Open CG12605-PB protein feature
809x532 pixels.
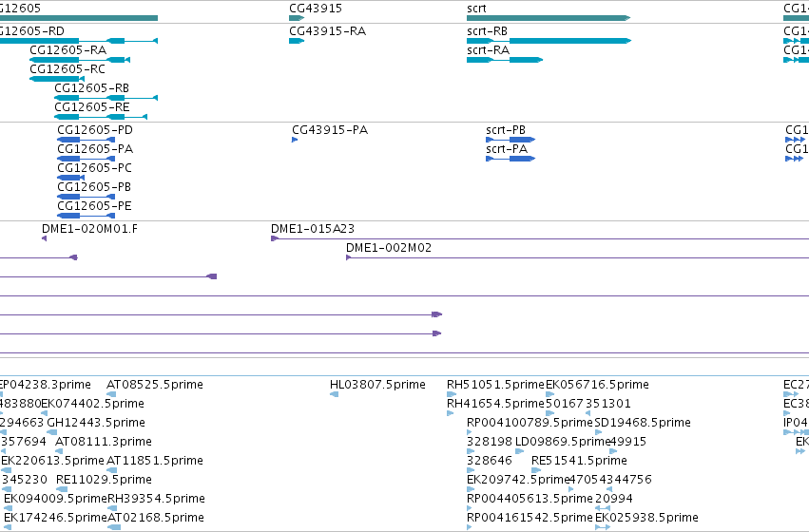87,197
